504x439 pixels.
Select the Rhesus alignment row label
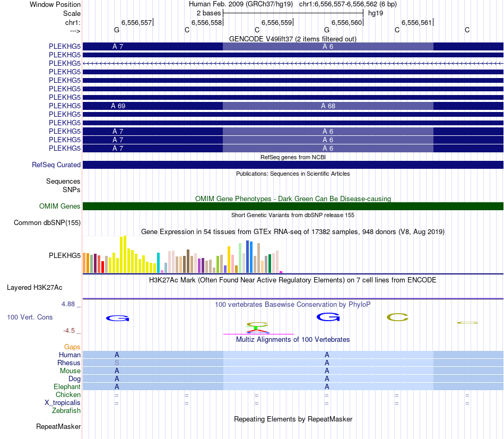coord(69,363)
